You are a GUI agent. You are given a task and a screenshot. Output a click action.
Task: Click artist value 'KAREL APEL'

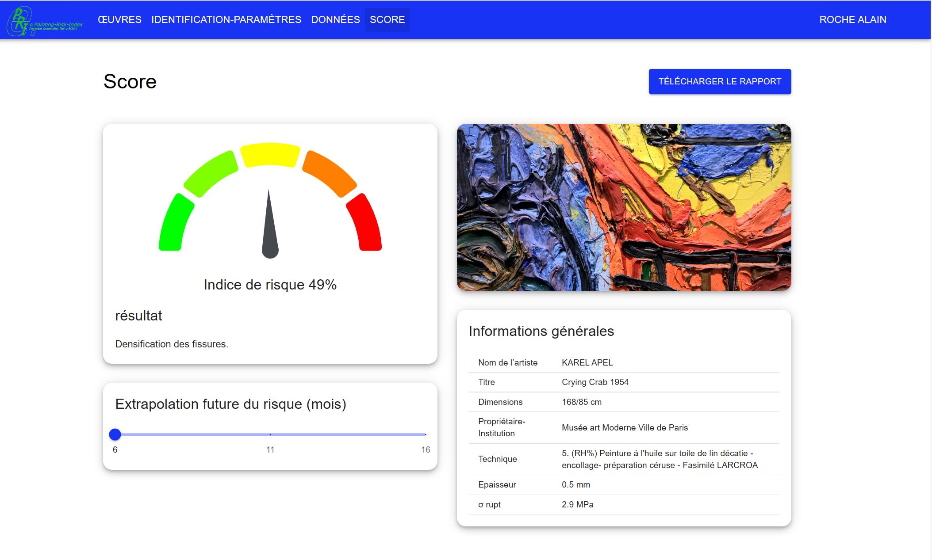(587, 362)
